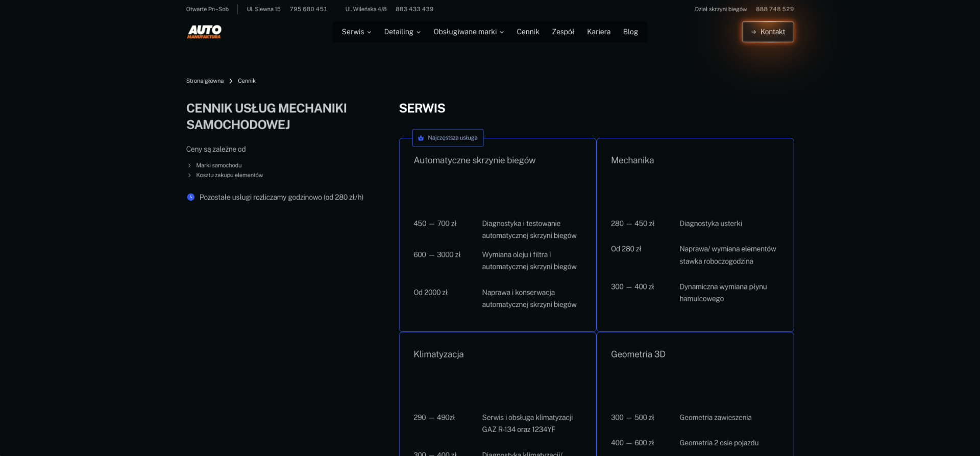The image size is (980, 456).
Task: Open the Zespół page
Action: [x=563, y=32]
